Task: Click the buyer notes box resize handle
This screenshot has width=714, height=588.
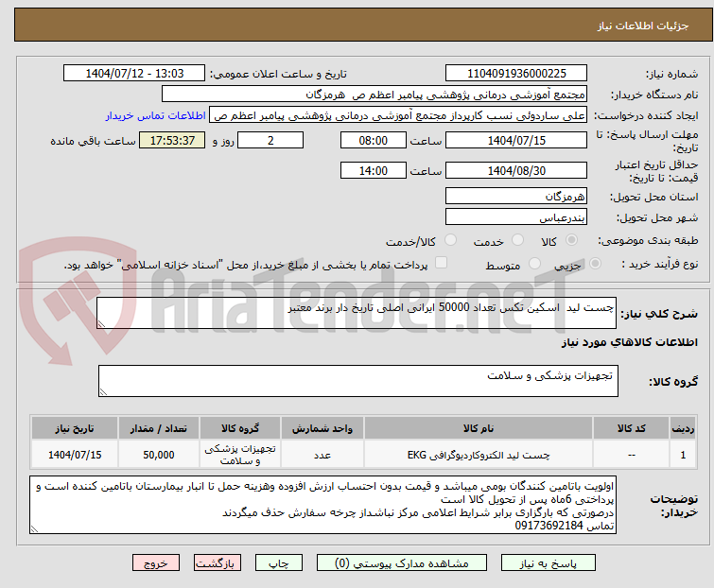Action: (34, 528)
